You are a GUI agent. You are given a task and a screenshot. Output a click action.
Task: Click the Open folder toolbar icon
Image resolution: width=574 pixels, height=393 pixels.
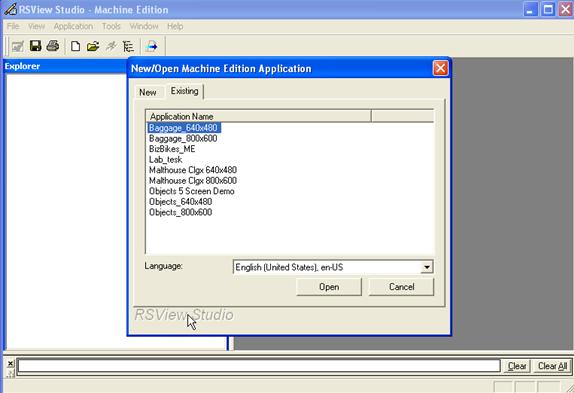point(93,46)
